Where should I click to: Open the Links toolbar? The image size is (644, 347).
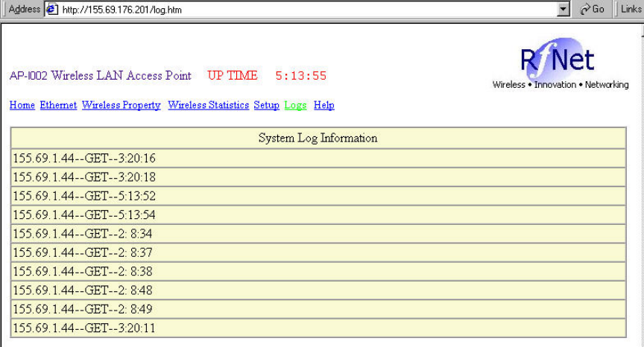coord(631,9)
